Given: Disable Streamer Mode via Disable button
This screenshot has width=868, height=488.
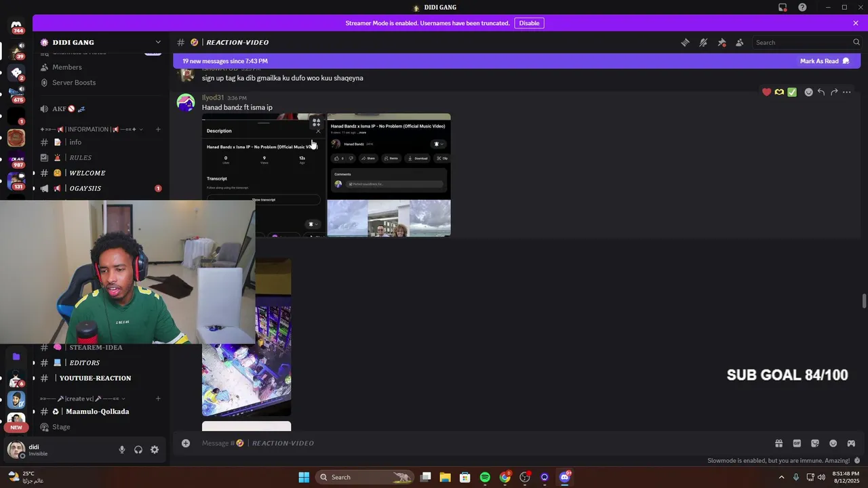Looking at the screenshot, I should click(529, 23).
